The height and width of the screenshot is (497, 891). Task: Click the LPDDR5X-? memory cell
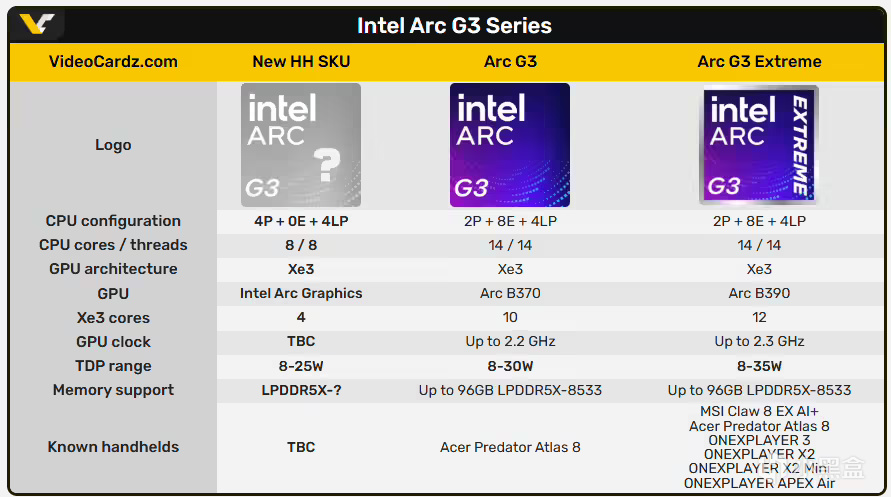[301, 390]
